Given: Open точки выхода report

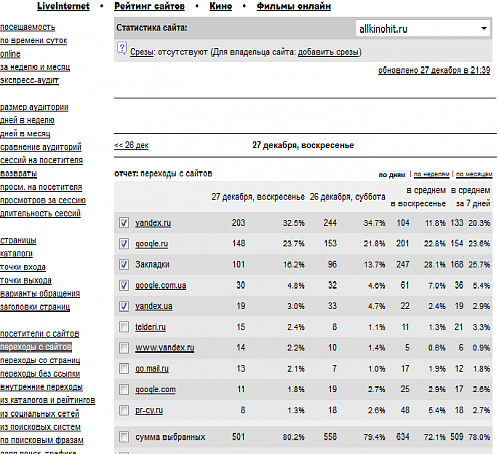Looking at the screenshot, I should [x=26, y=280].
